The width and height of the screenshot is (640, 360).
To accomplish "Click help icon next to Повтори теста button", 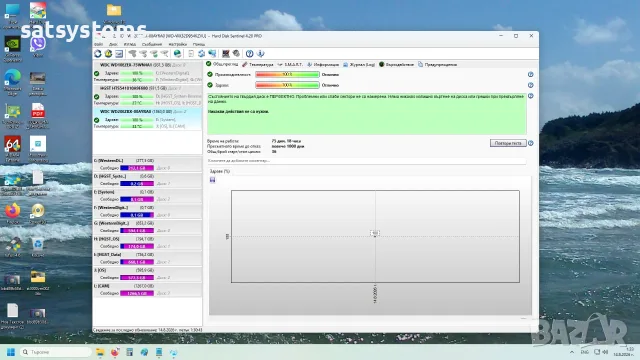I will (x=531, y=143).
